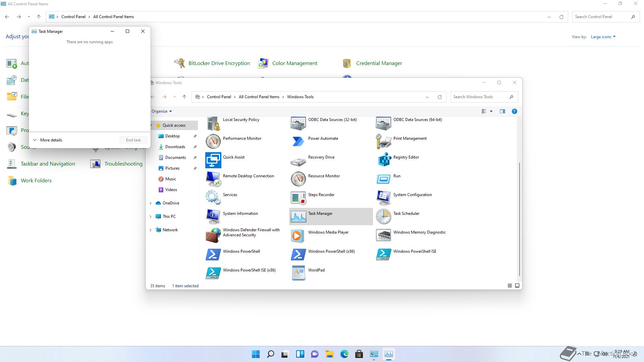The height and width of the screenshot is (362, 644).
Task: Click the Search Control Panel field
Action: click(x=605, y=17)
